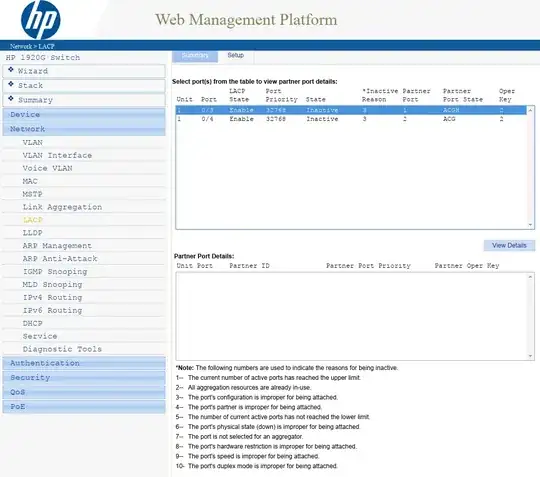
Task: Open Diagnostic Tools page
Action: click(x=62, y=349)
